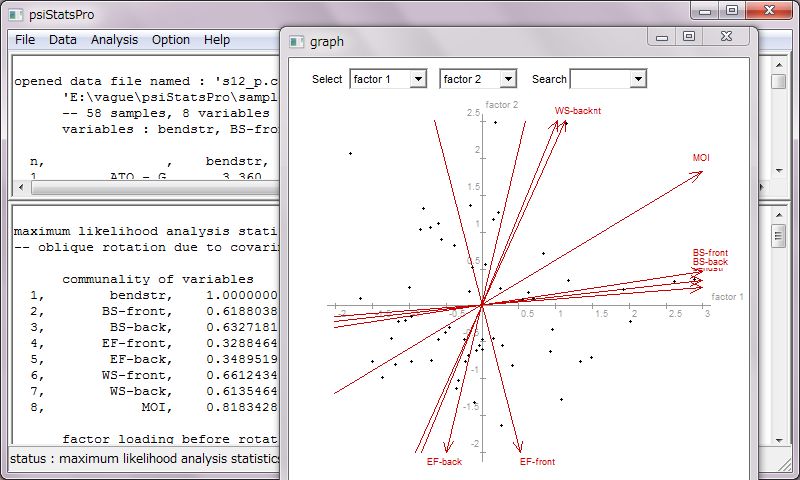Open the File menu
This screenshot has width=800, height=480.
pyautogui.click(x=25, y=40)
